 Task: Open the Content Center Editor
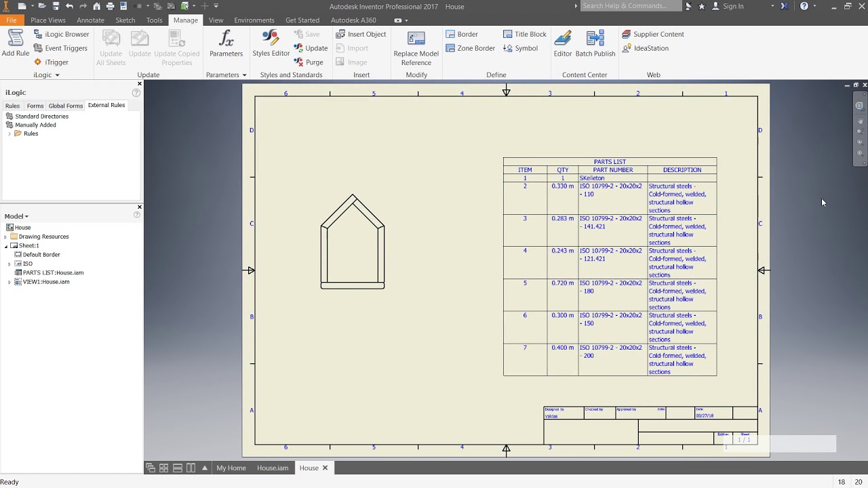pyautogui.click(x=563, y=43)
